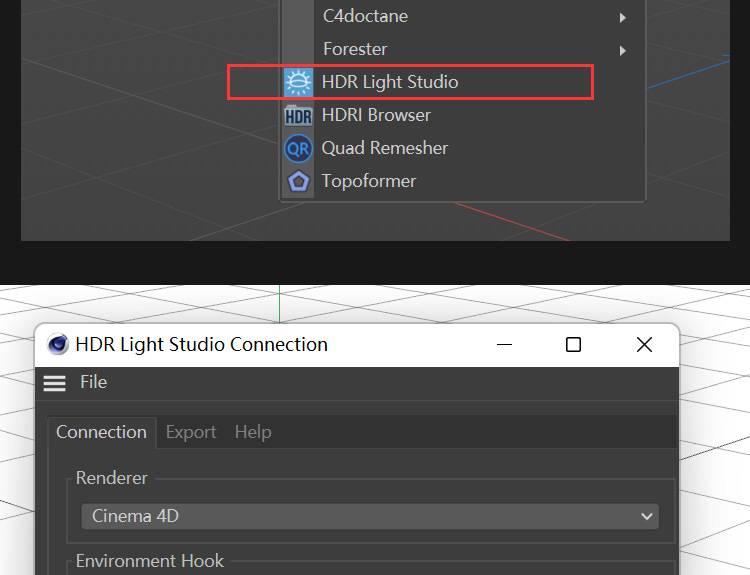
Task: Open the Forester menu entry
Action: [463, 49]
